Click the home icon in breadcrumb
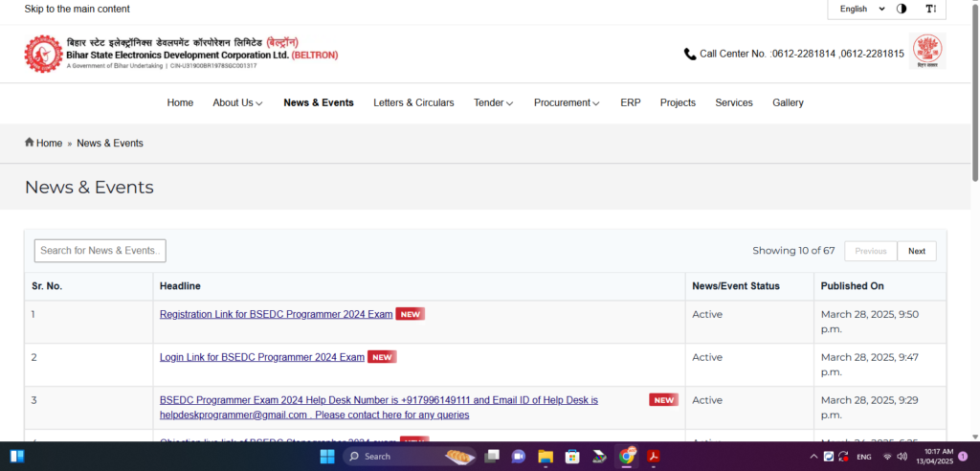The height and width of the screenshot is (471, 980). [x=30, y=142]
